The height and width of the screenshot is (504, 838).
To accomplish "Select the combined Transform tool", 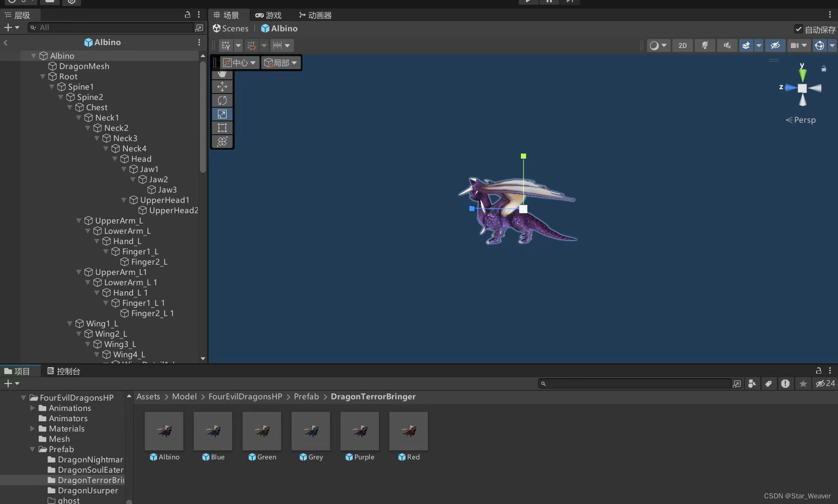I will pos(222,142).
